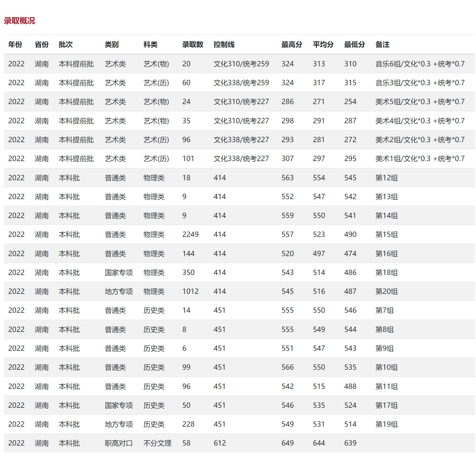The image size is (476, 468).
Task: Click the 录取概况 section heading
Action: (19, 21)
